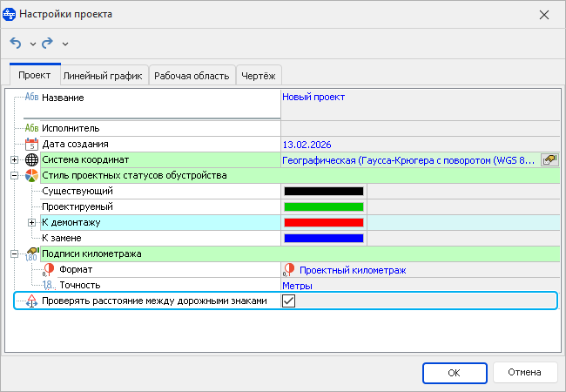Screen dimensions: 566x392
Task: Click the Redo arrow icon
Action: coord(48,43)
